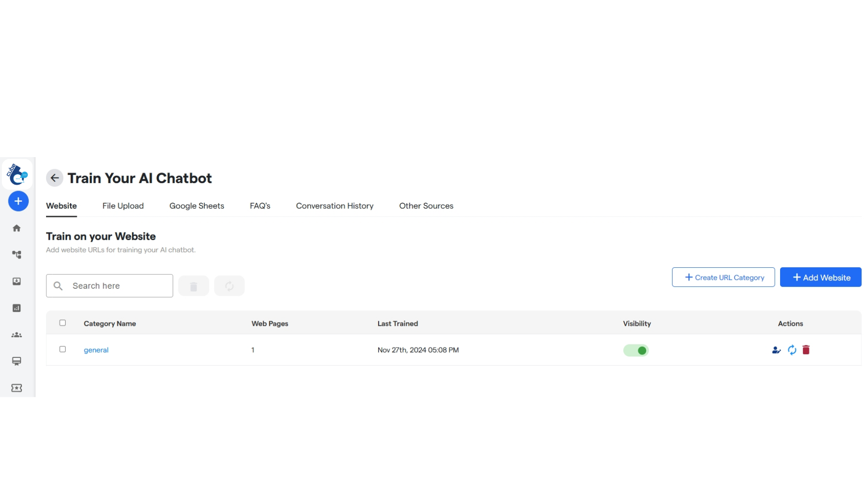Tick the select-all checkbox in table header

coord(62,323)
